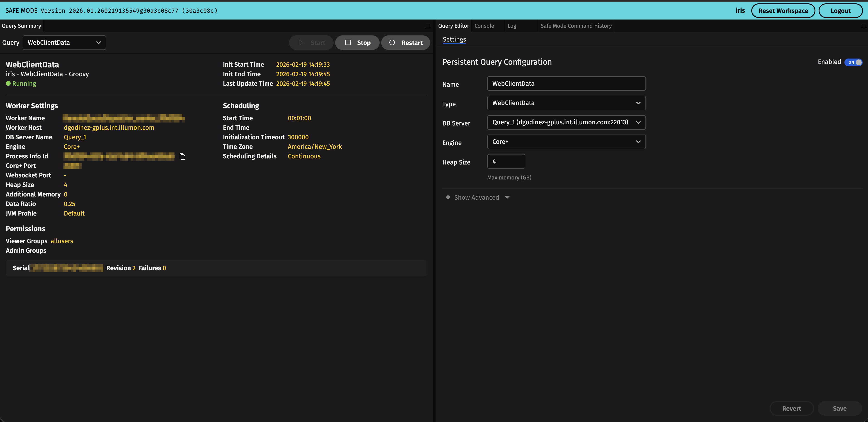The width and height of the screenshot is (868, 422).
Task: Switch to the Console tab
Action: point(484,26)
